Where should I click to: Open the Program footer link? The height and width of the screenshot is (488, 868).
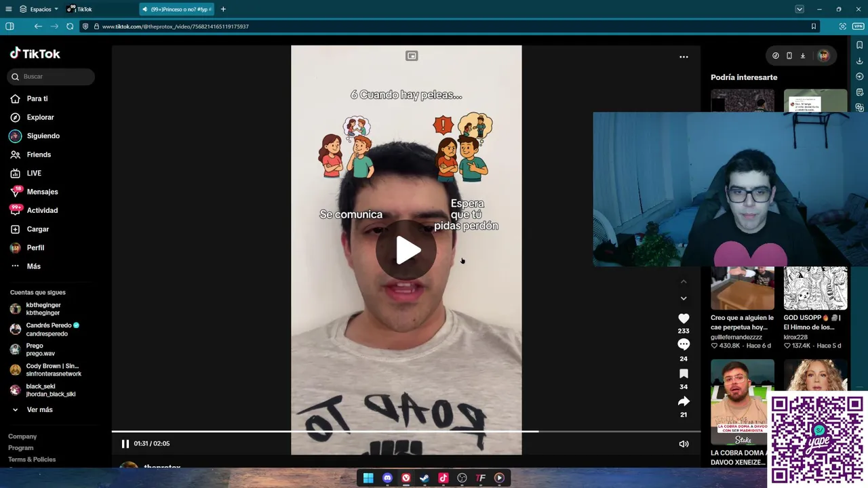[20, 448]
